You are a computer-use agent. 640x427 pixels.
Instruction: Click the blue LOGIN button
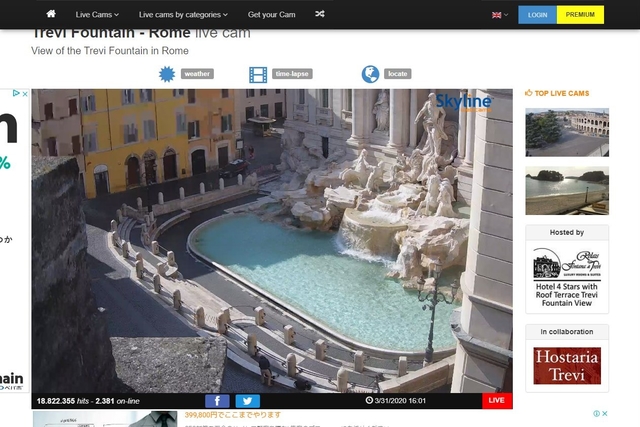(x=537, y=15)
